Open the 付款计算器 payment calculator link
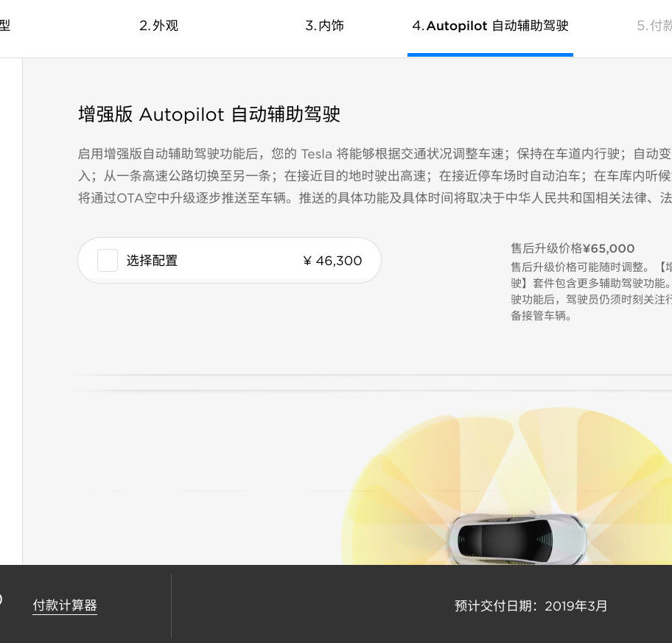Screen dimensions: 672x643 pyautogui.click(x=65, y=605)
